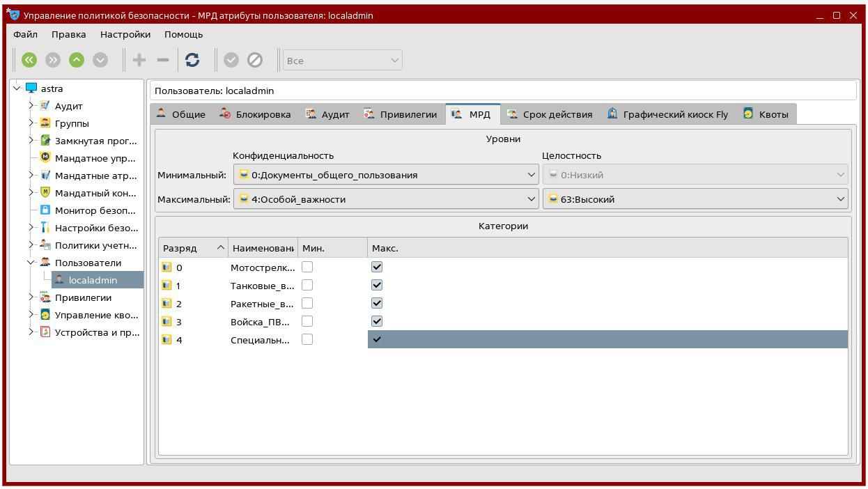868x489 pixels.
Task: Enable Мин. checkbox for category 0
Action: [x=307, y=267]
